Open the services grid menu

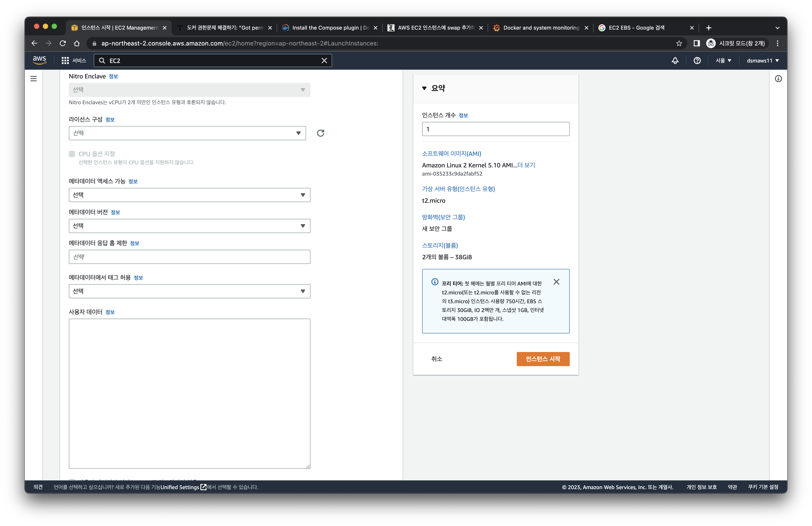65,61
